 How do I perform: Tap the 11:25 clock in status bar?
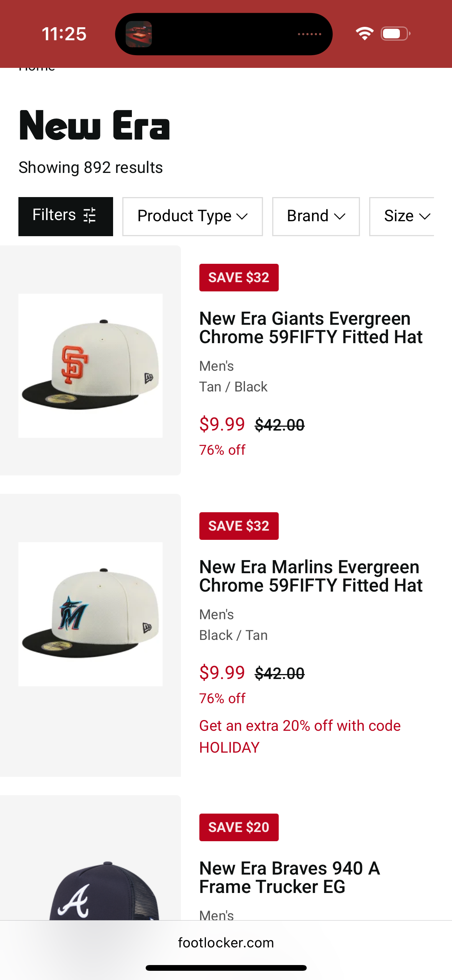[x=64, y=34]
